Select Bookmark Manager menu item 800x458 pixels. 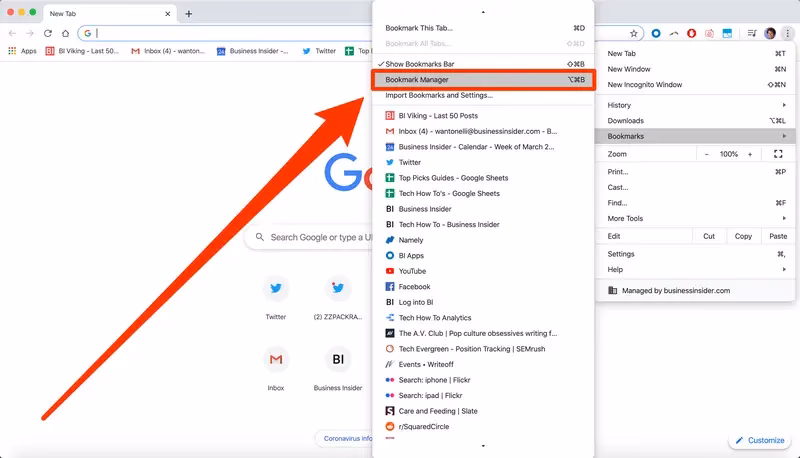(483, 80)
